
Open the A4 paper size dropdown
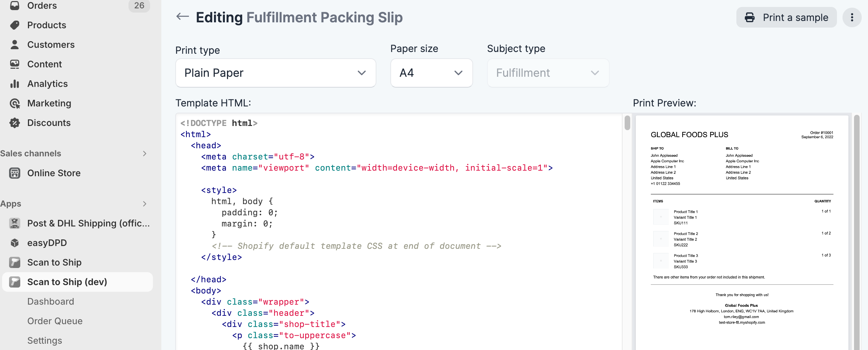431,73
